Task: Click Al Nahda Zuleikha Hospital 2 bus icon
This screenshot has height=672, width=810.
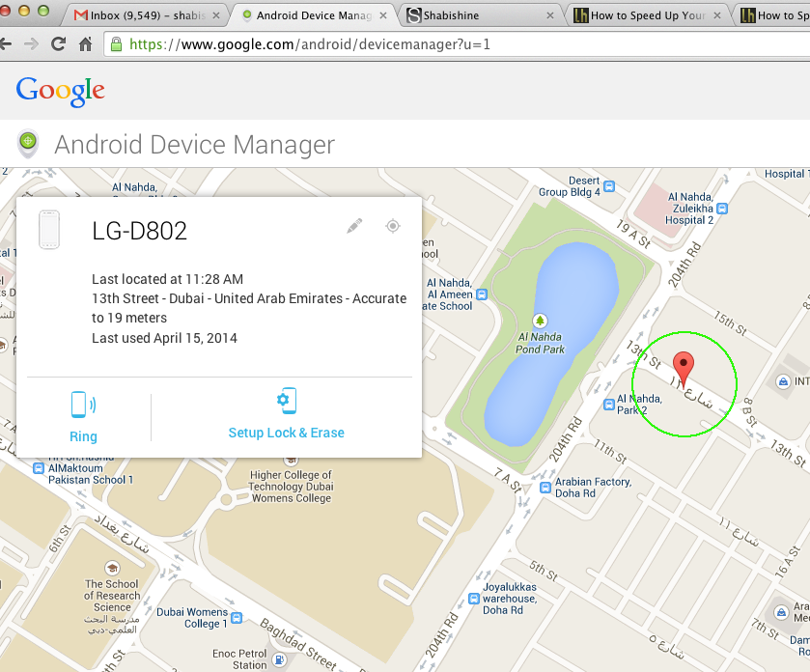Action: pos(722,209)
